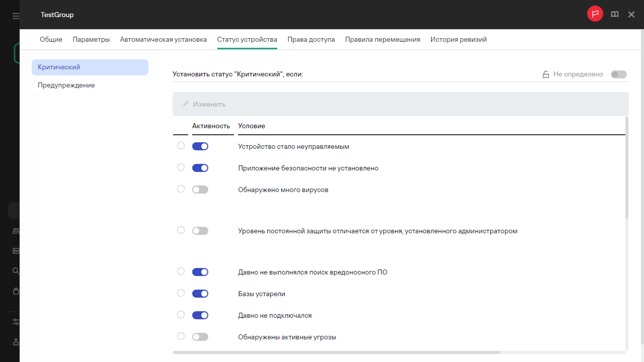Screen dimensions: 644x362
Task: Click the lock icon beside Не определено
Action: click(x=545, y=74)
